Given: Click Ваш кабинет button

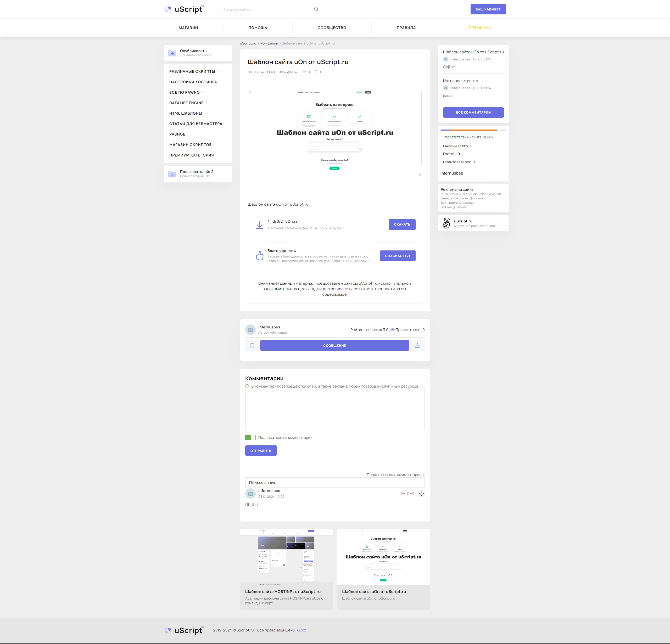Looking at the screenshot, I should pos(488,9).
